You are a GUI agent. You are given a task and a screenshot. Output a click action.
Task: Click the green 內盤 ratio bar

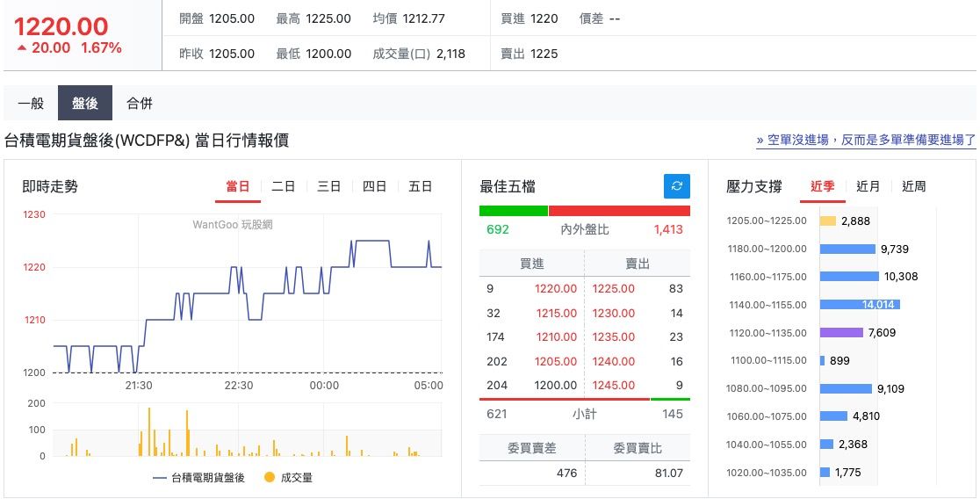[x=514, y=211]
